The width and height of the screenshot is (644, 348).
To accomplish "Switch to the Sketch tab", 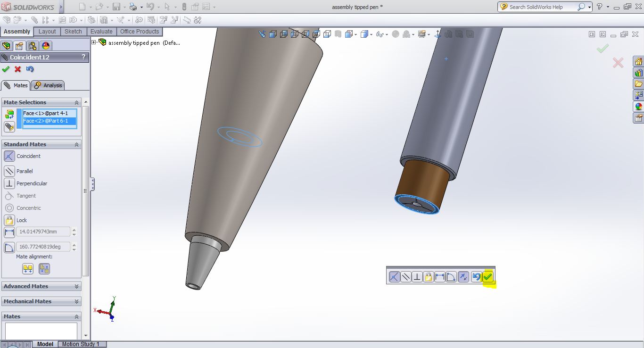I will coord(73,32).
